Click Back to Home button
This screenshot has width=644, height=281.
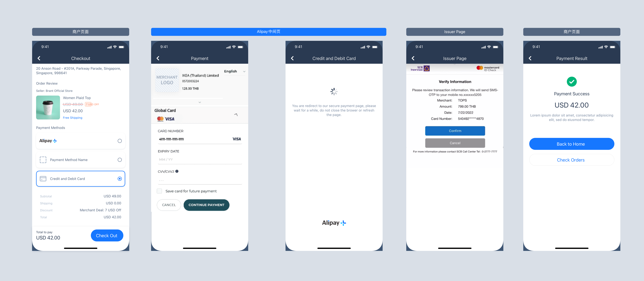tap(571, 144)
